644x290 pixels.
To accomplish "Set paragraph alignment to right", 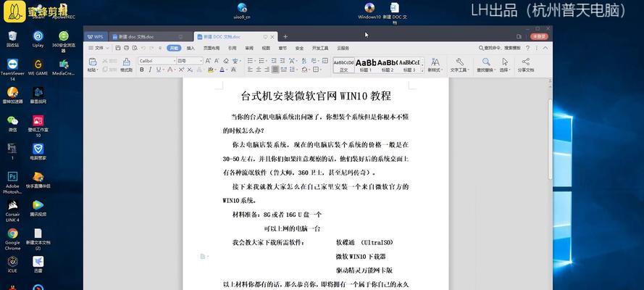I will pyautogui.click(x=267, y=70).
